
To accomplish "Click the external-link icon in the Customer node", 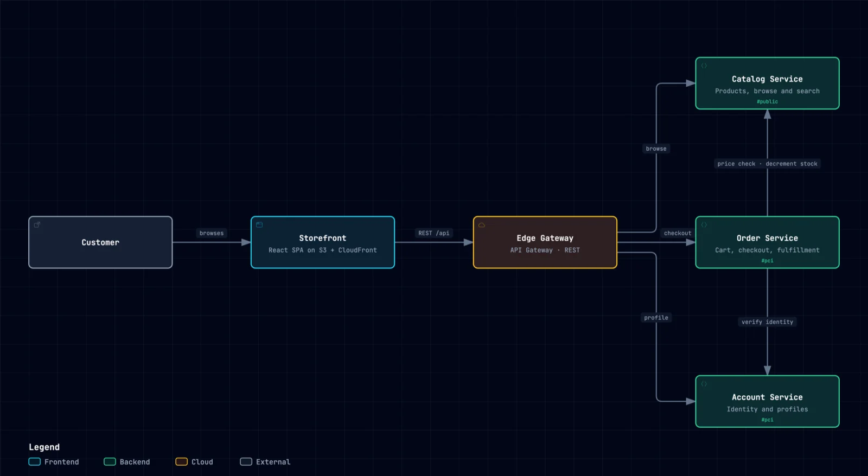I will [37, 224].
